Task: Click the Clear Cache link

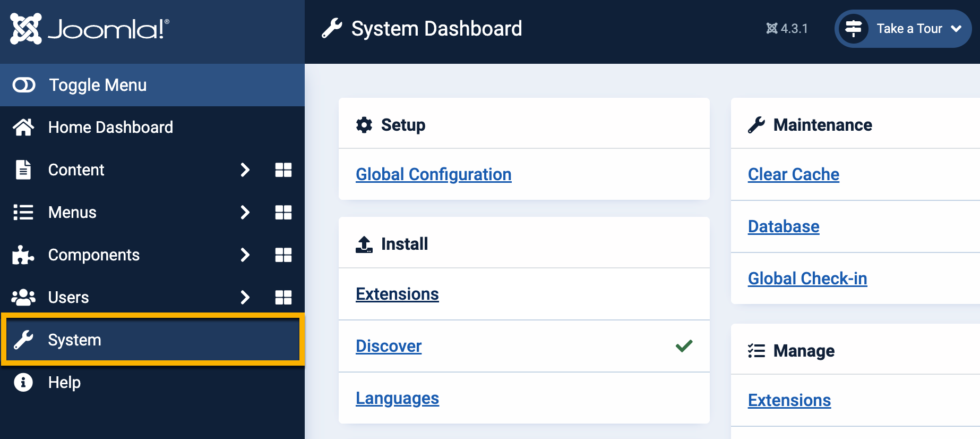Action: point(793,174)
